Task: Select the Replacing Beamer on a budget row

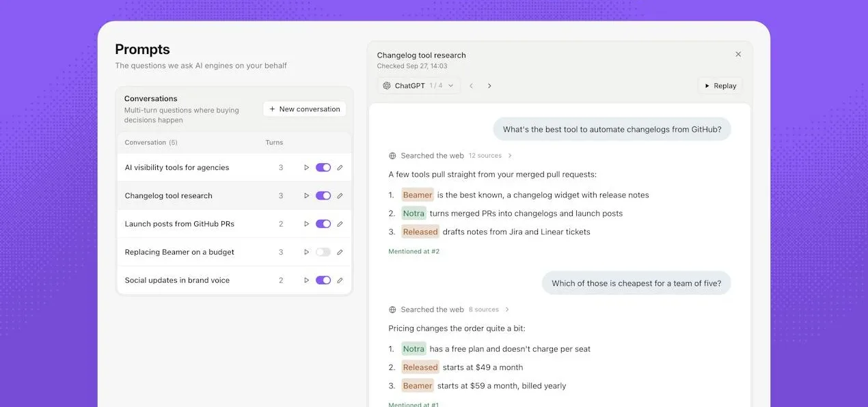Action: [x=234, y=252]
